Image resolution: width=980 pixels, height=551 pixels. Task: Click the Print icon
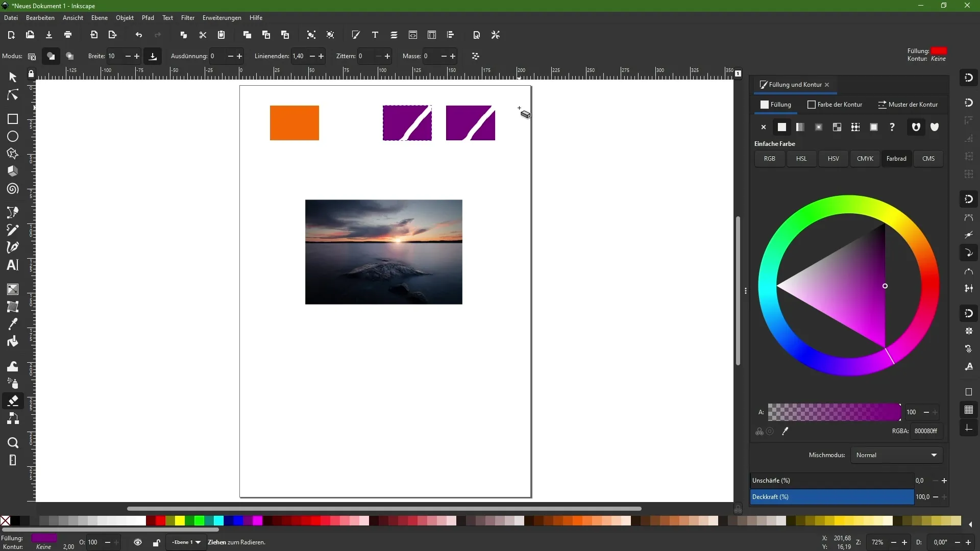pos(68,35)
